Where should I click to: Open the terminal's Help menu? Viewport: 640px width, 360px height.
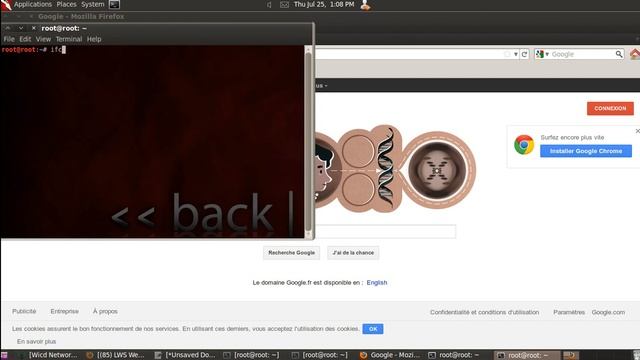94,39
